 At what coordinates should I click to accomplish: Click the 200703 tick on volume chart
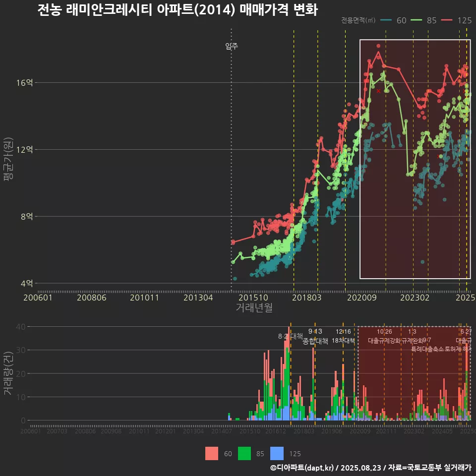[57, 431]
